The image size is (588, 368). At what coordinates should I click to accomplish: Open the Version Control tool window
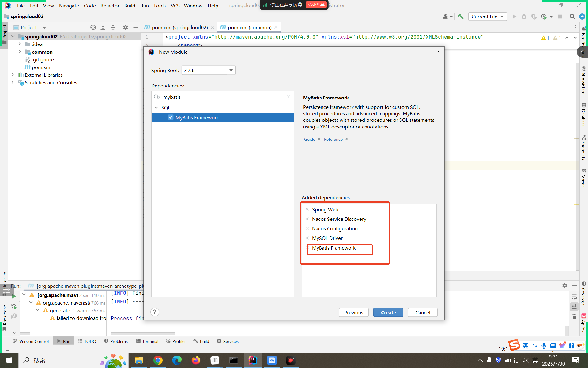[31, 341]
